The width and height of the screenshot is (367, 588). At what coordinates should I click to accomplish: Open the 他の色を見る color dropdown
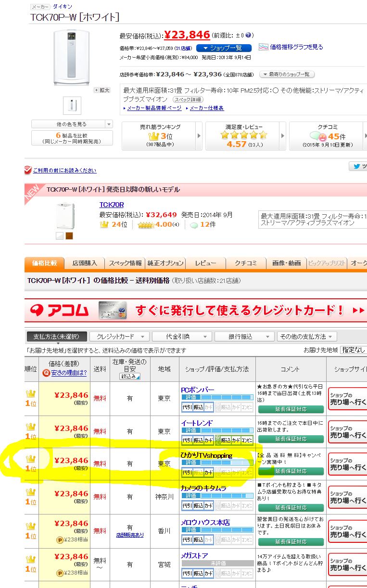pos(72,124)
